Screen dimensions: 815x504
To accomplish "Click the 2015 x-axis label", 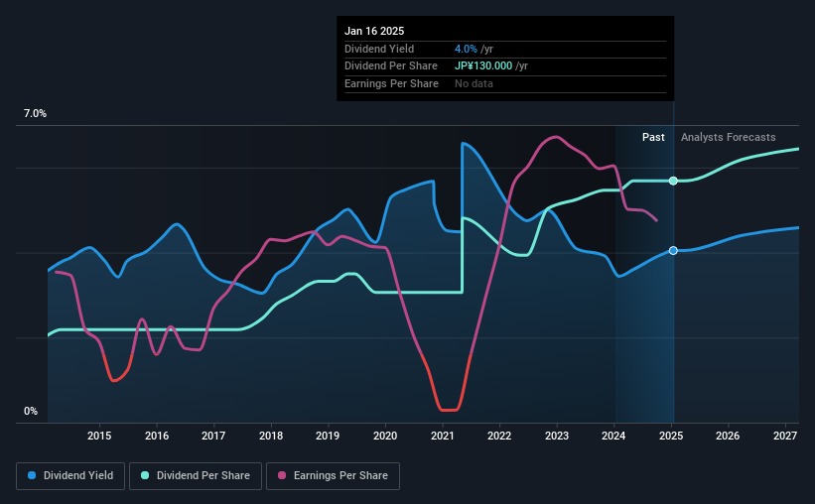I will tap(99, 436).
